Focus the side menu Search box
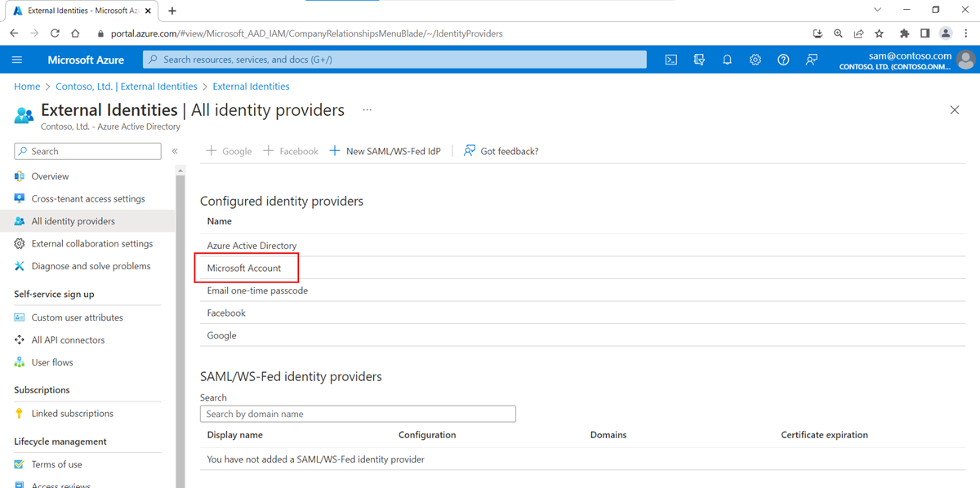Screen dimensions: 980x488 87,151
